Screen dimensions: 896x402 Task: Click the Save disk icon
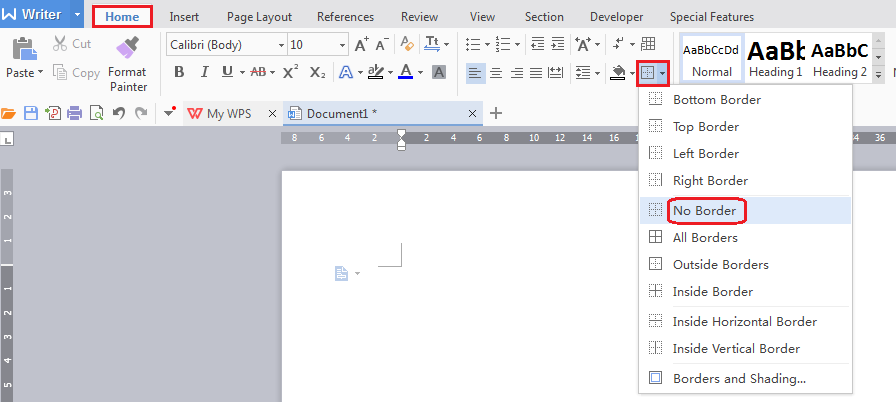coord(30,113)
